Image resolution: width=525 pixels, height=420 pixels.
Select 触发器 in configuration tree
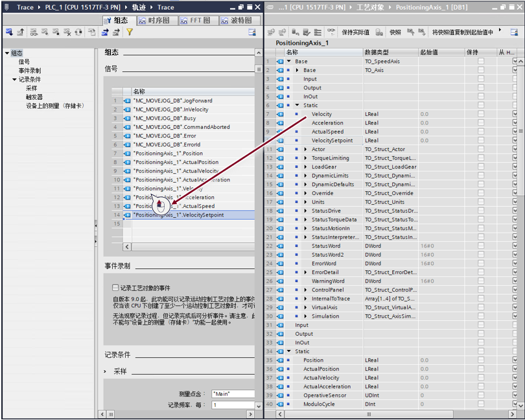[x=34, y=97]
